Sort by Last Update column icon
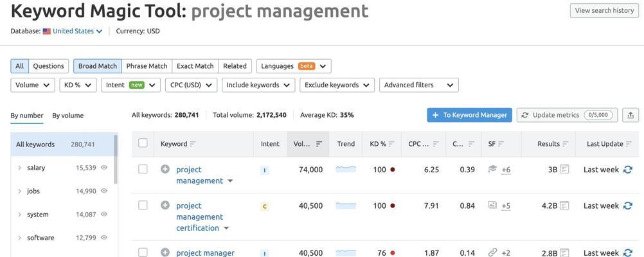 pyautogui.click(x=629, y=144)
